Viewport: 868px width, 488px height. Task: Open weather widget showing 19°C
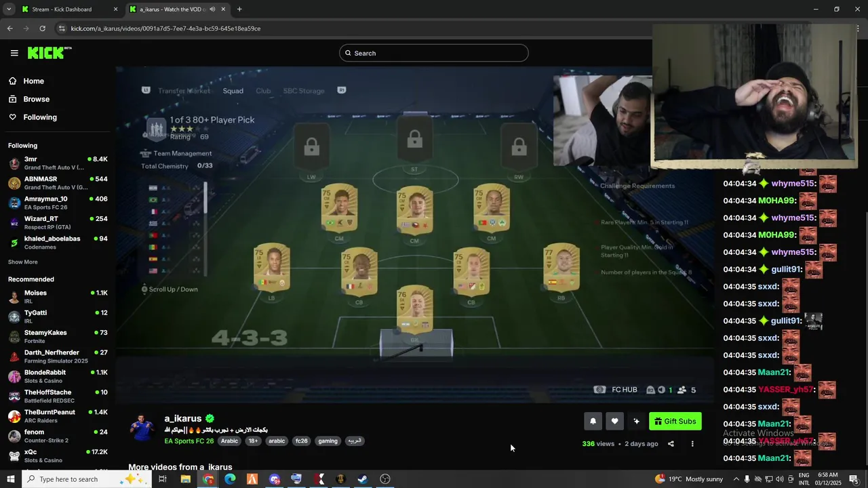point(689,479)
